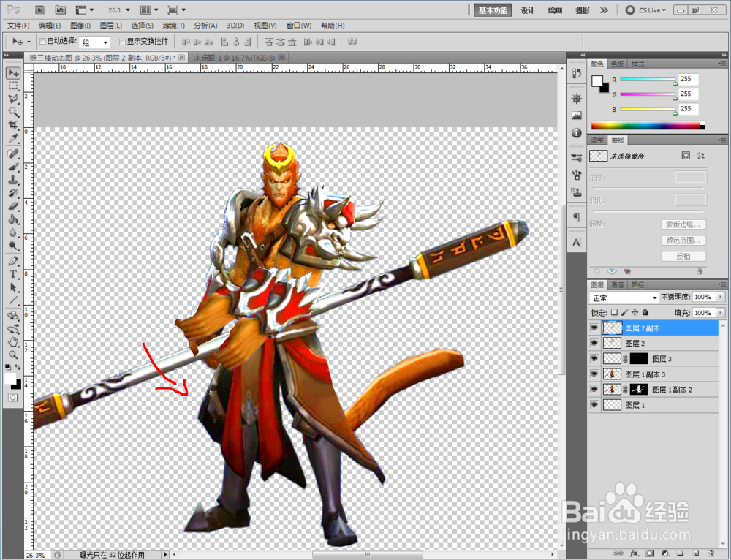Select the 设计 workspace
The width and height of the screenshot is (731, 560).
tap(528, 10)
